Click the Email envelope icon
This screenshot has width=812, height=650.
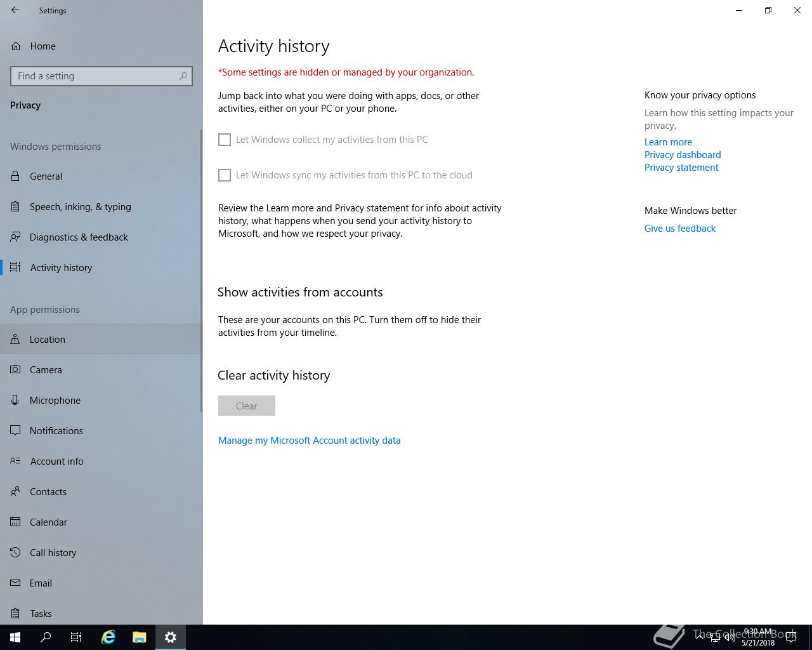pos(16,583)
